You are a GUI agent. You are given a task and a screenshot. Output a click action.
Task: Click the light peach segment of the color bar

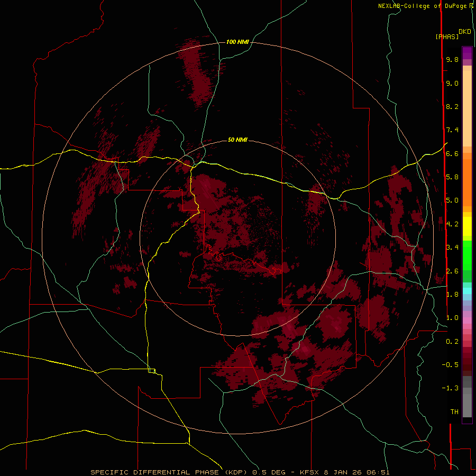(467, 108)
